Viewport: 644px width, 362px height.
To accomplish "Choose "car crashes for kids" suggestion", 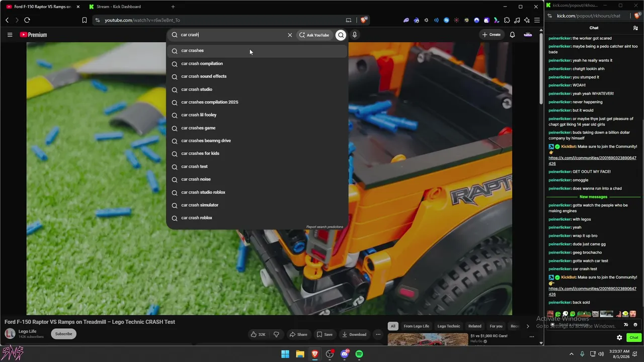I will [257, 153].
